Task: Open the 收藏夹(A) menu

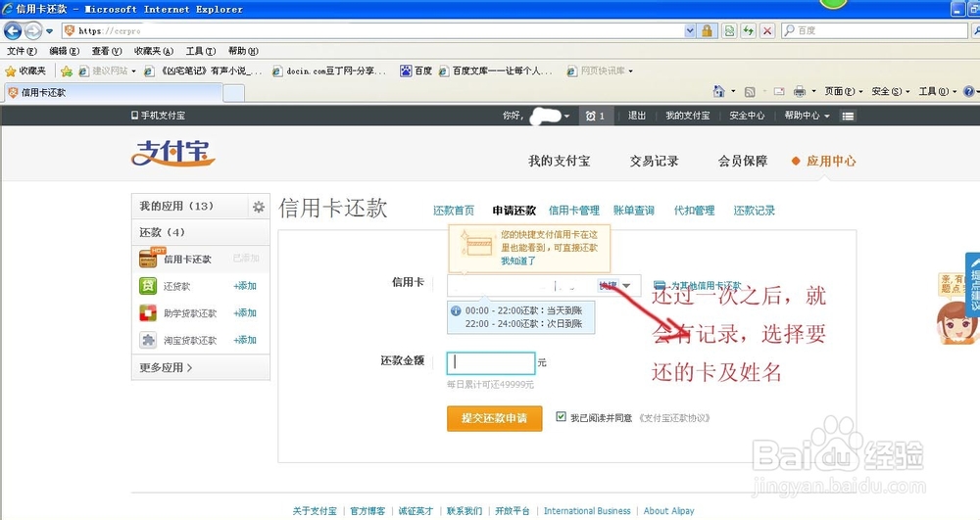Action: tap(154, 51)
